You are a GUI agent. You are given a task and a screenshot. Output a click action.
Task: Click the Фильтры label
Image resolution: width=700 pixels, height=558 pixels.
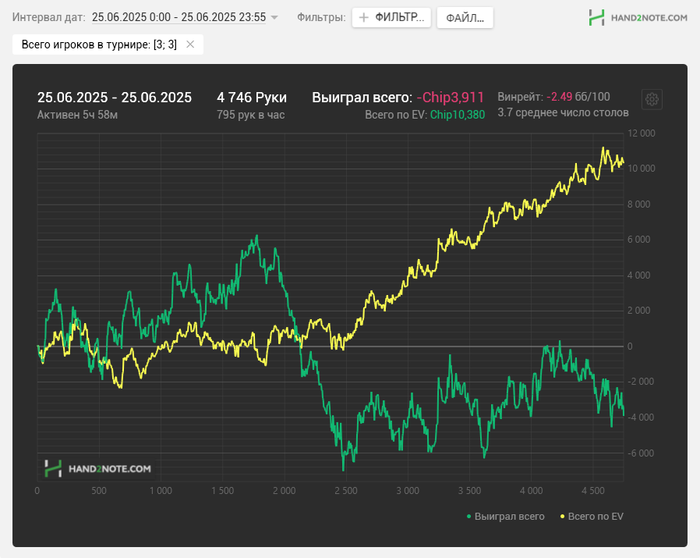pos(321,17)
